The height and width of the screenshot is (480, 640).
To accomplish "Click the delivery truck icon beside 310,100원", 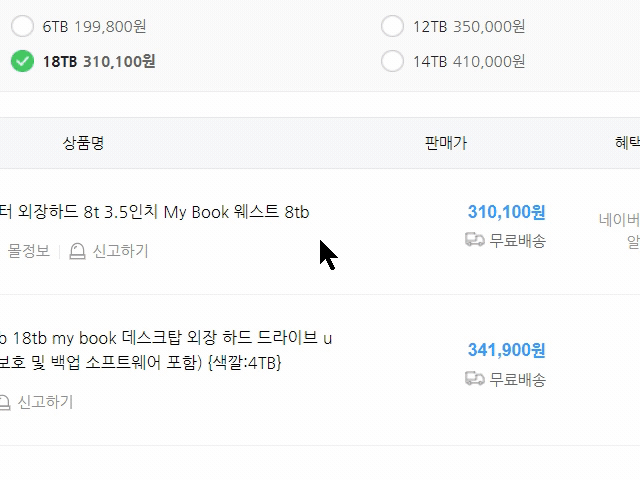I will click(475, 240).
